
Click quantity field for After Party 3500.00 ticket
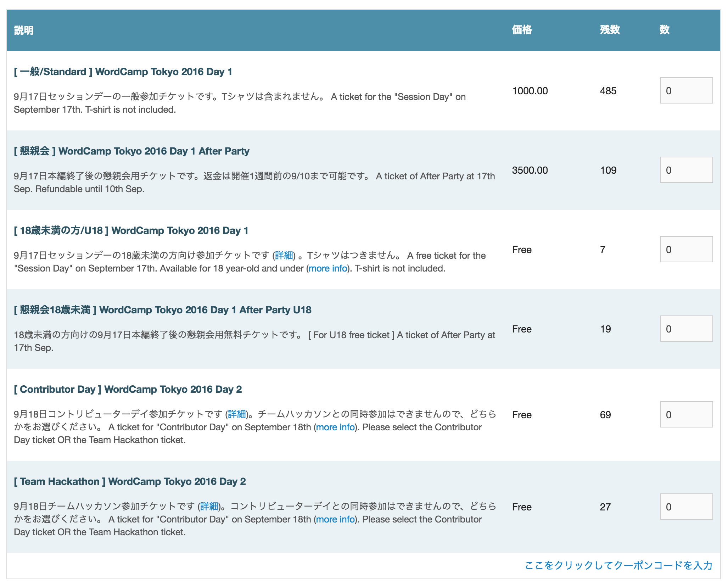(x=686, y=170)
